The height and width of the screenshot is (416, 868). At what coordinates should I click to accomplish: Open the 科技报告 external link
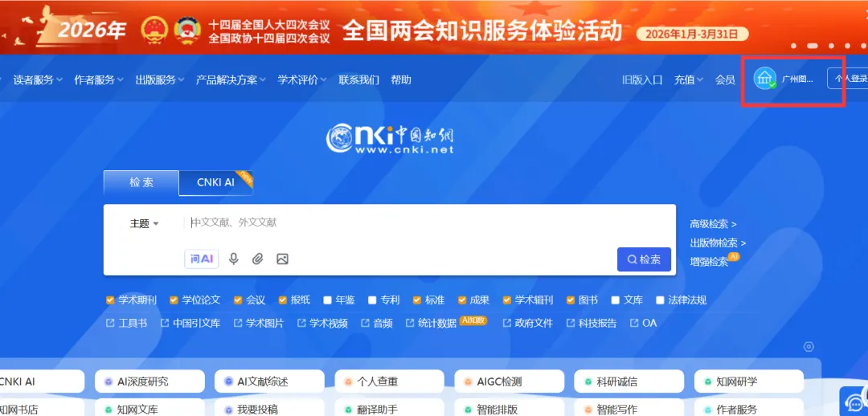(592, 323)
